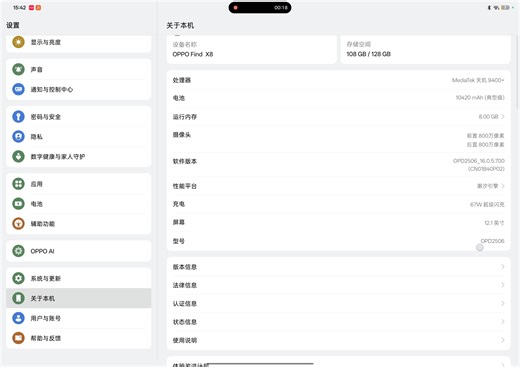
Task: Tap the 法律信息 row label
Action: 185,285
